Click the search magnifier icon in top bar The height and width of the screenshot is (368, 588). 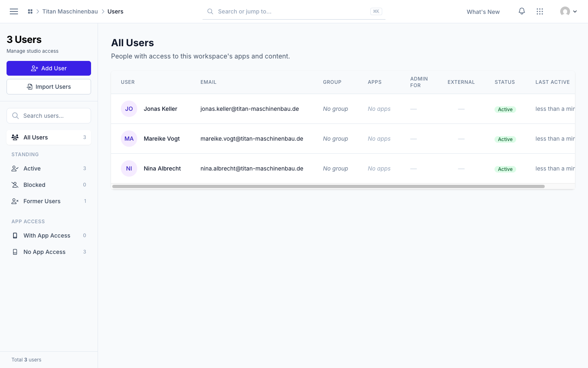210,11
